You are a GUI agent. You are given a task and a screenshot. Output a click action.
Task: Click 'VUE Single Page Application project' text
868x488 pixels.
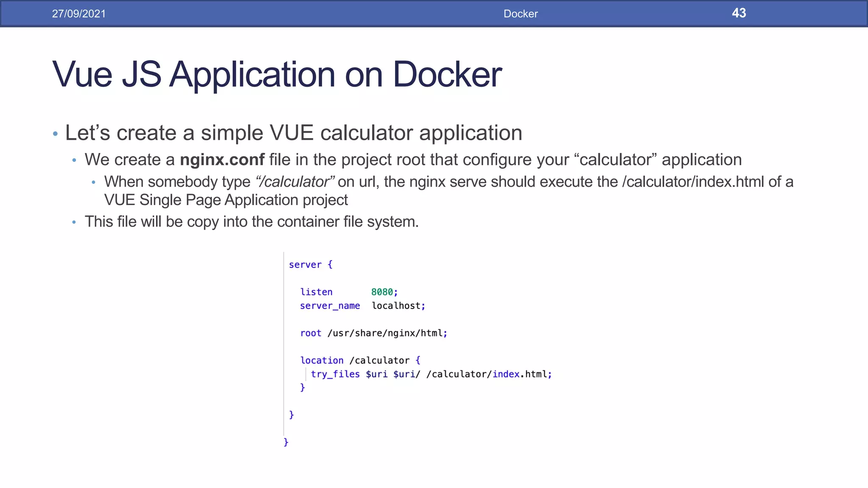[226, 200]
